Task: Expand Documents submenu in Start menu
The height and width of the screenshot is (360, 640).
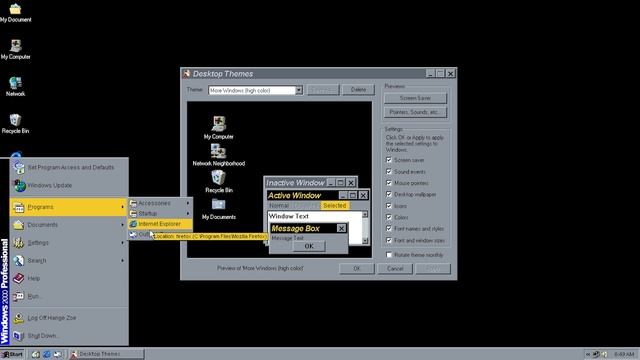Action: tap(69, 225)
